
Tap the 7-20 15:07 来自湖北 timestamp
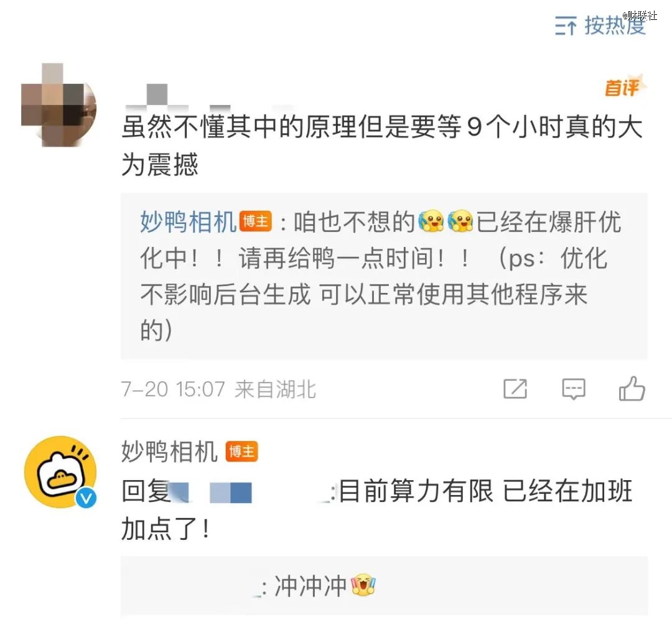[x=218, y=389]
